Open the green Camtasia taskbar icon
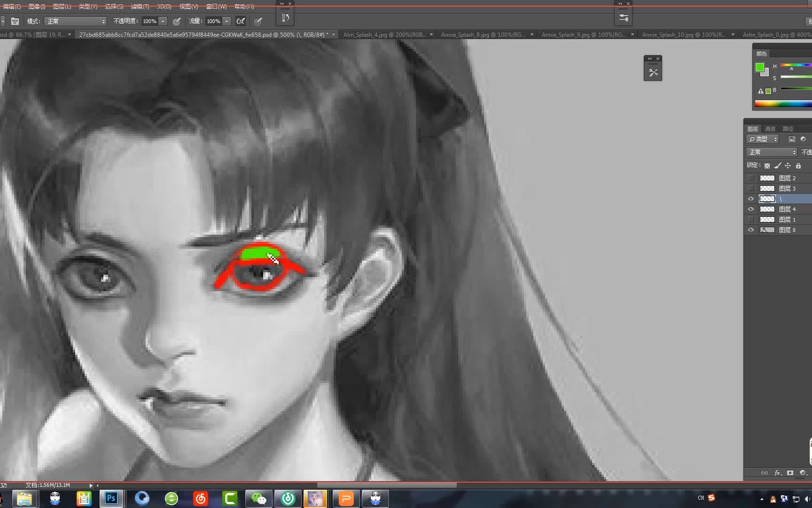Image resolution: width=812 pixels, height=508 pixels. coord(230,498)
